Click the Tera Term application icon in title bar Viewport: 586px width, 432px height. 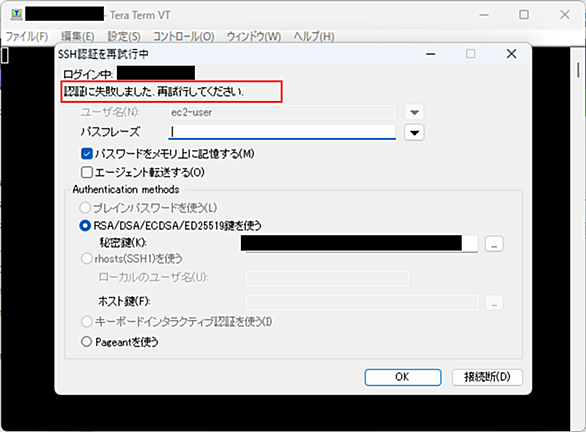pyautogui.click(x=16, y=15)
